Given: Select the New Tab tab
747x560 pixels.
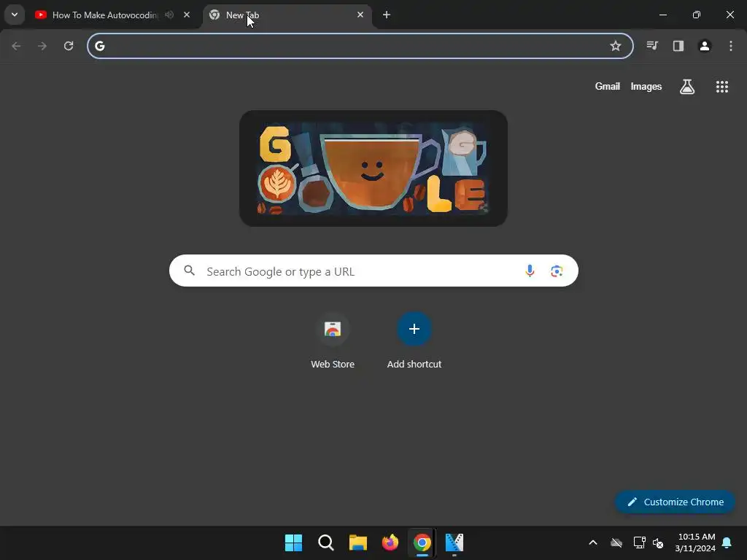Looking at the screenshot, I should coord(287,15).
